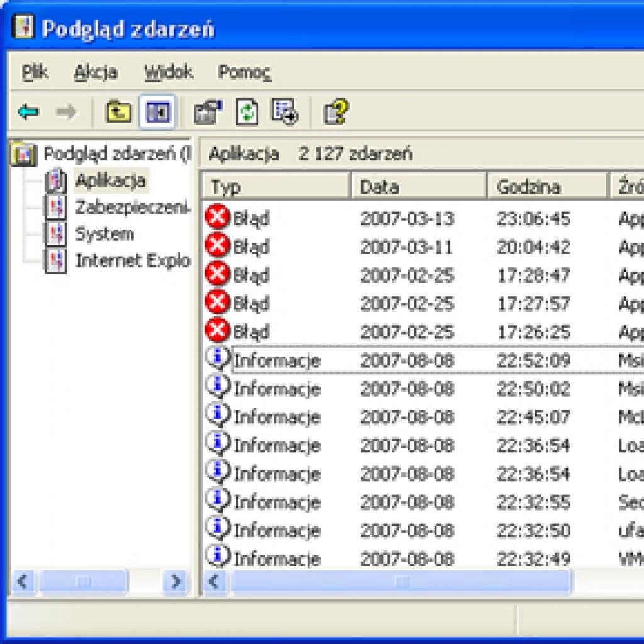Sort events by the Godzina column header

[547, 187]
